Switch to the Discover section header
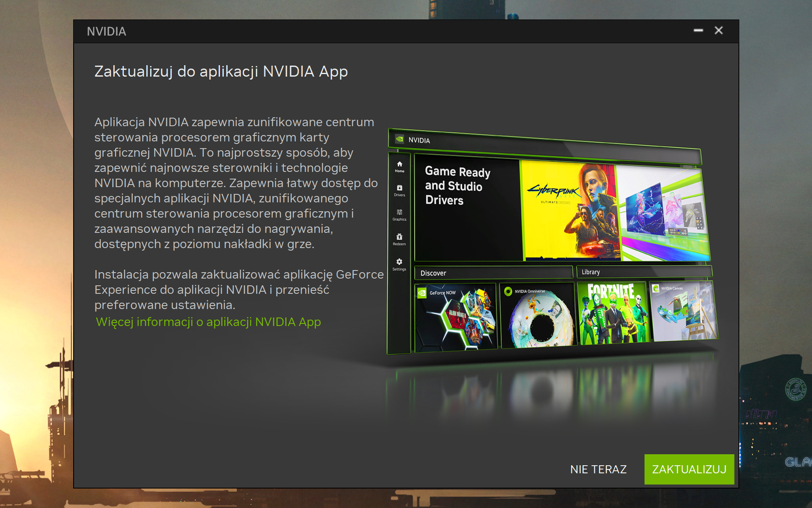 pos(433,273)
